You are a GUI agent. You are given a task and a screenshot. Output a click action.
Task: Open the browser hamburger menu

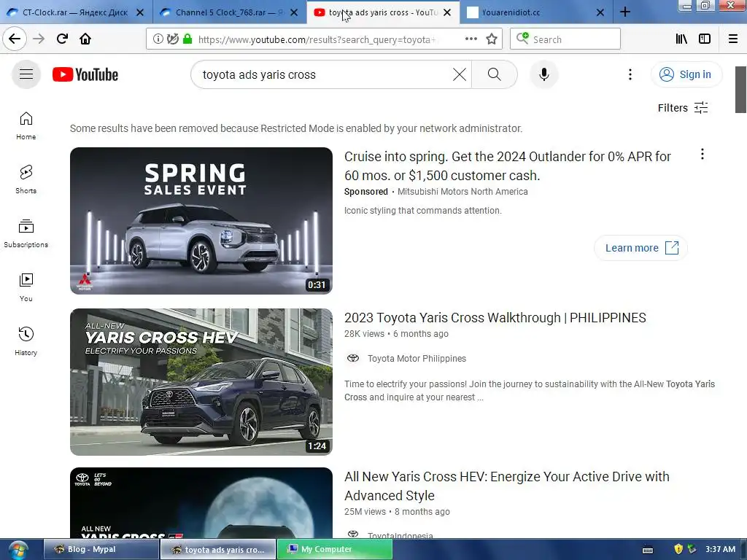pos(733,39)
